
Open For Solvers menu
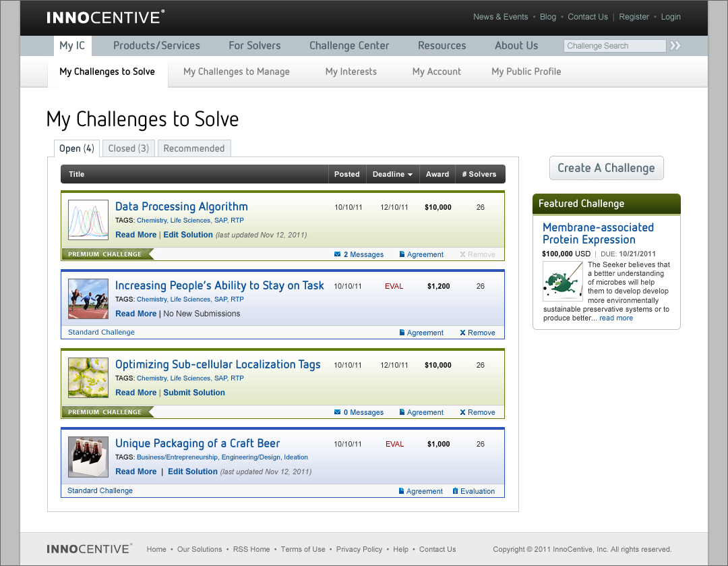point(254,46)
